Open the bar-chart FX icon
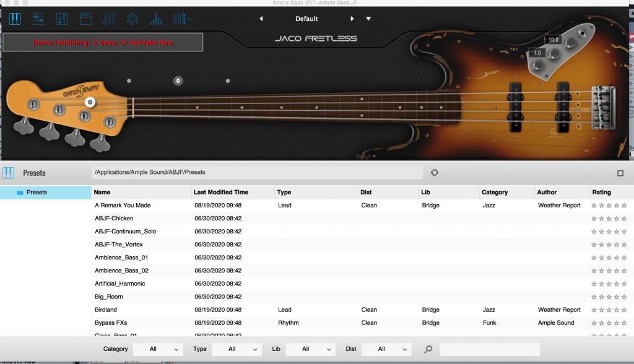The height and width of the screenshot is (364, 634). pos(156,19)
